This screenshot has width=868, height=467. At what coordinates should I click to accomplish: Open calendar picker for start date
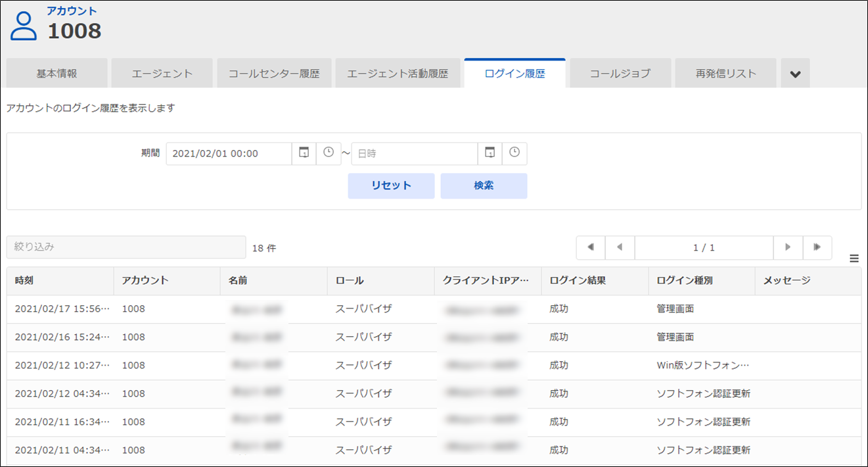point(304,153)
